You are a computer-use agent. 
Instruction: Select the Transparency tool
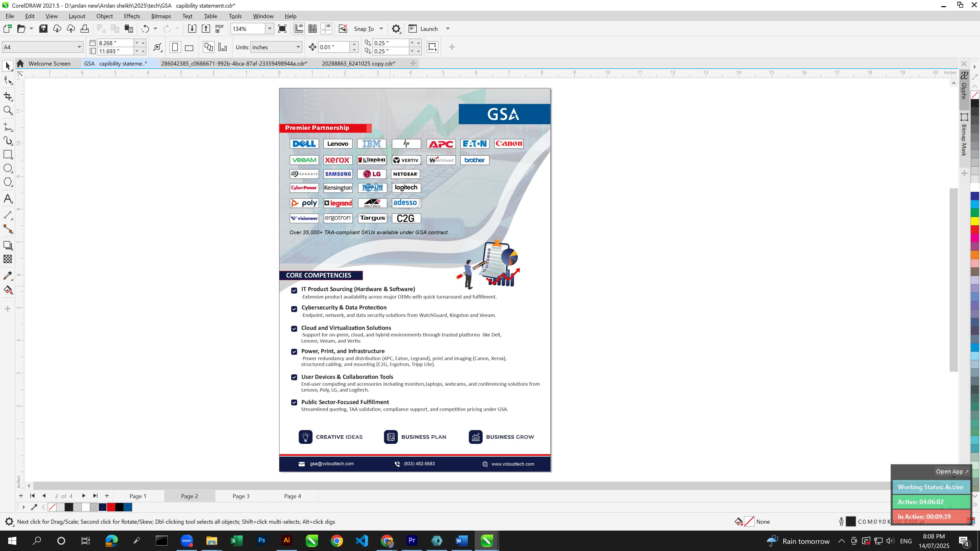(8, 259)
